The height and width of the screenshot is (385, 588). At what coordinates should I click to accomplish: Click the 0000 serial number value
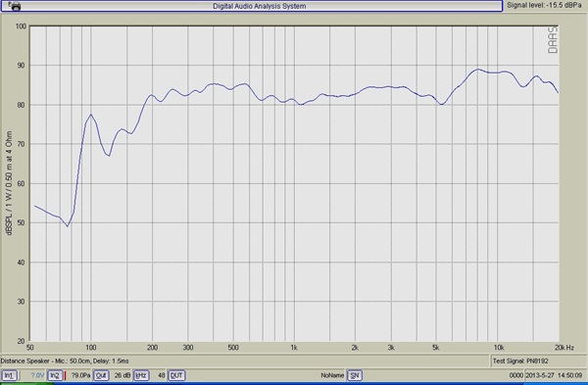pyautogui.click(x=516, y=375)
